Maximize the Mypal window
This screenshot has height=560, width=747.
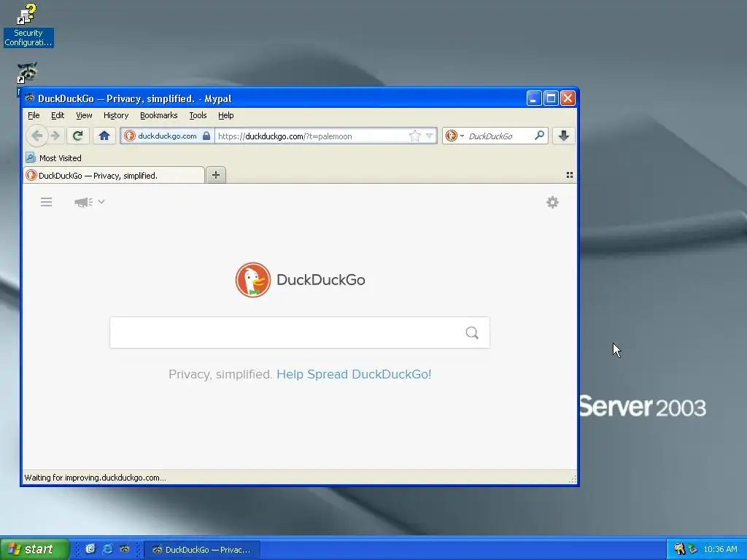pos(551,98)
